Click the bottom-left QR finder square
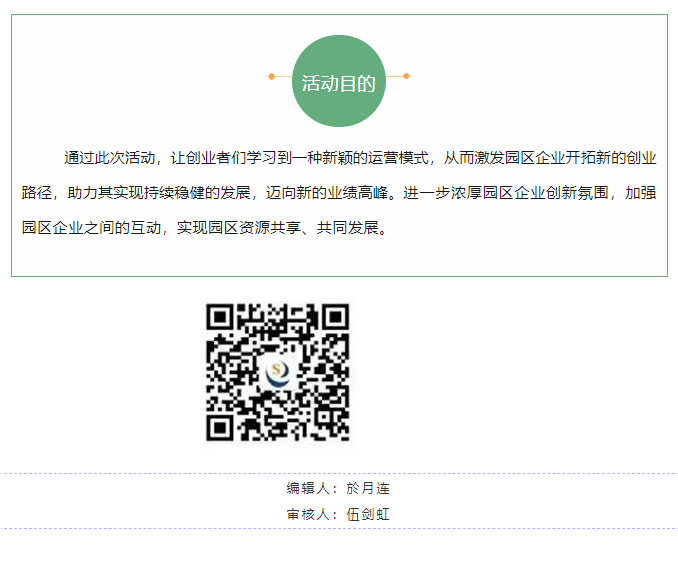Image resolution: width=678 pixels, height=565 pixels. click(220, 428)
